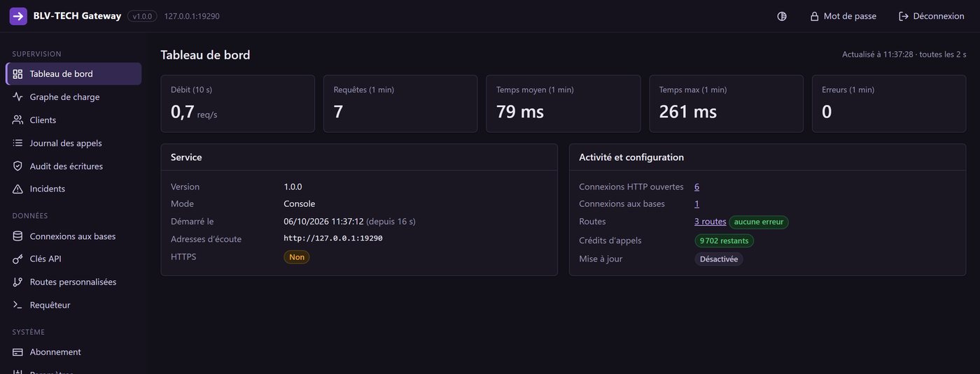Click the 6 open HTTP connections link
980x374 pixels.
pos(696,187)
